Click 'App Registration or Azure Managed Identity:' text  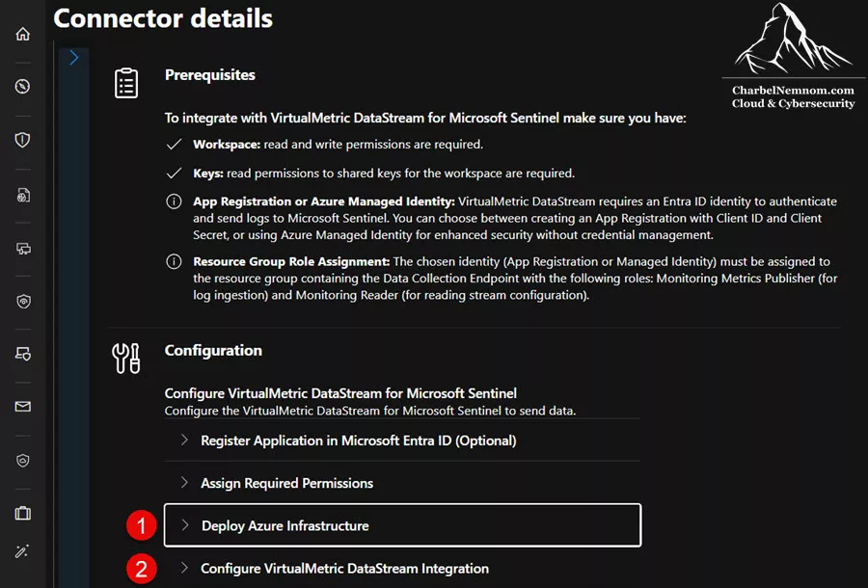tap(324, 201)
